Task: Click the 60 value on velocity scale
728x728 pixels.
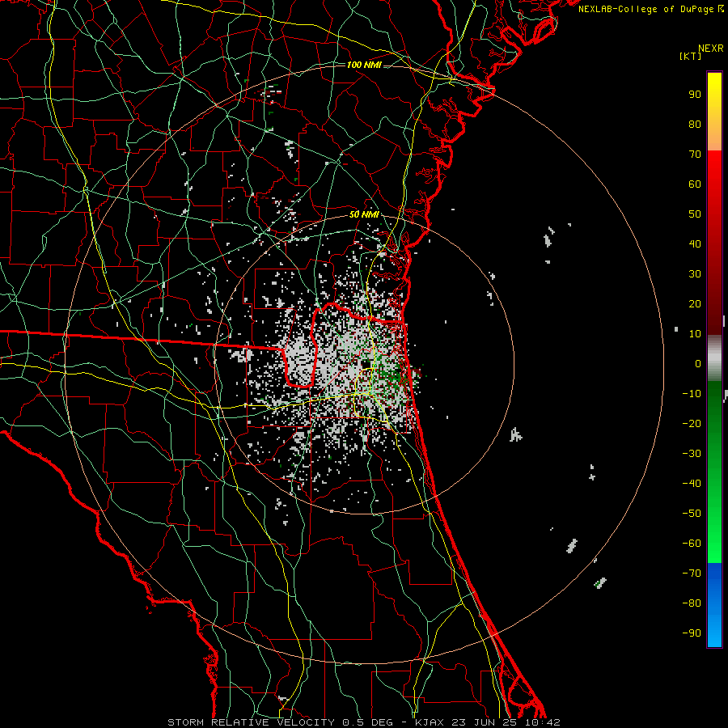Action: [x=695, y=184]
